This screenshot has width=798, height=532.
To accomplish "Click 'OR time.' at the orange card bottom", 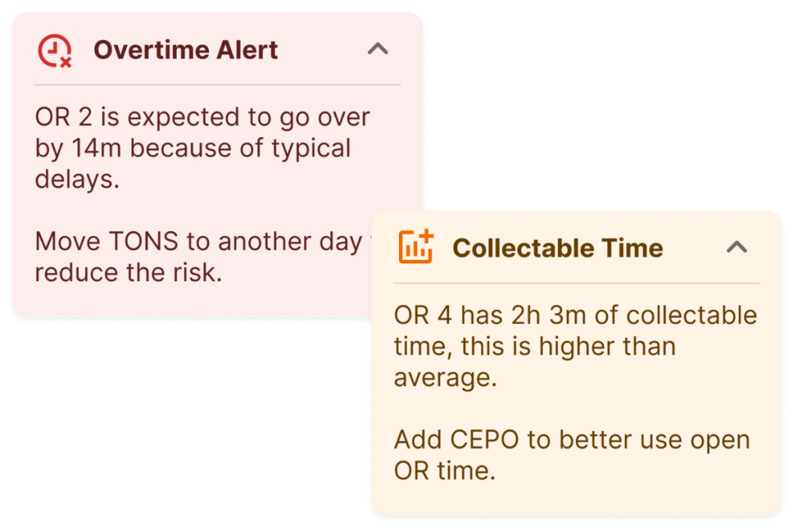I will (445, 470).
